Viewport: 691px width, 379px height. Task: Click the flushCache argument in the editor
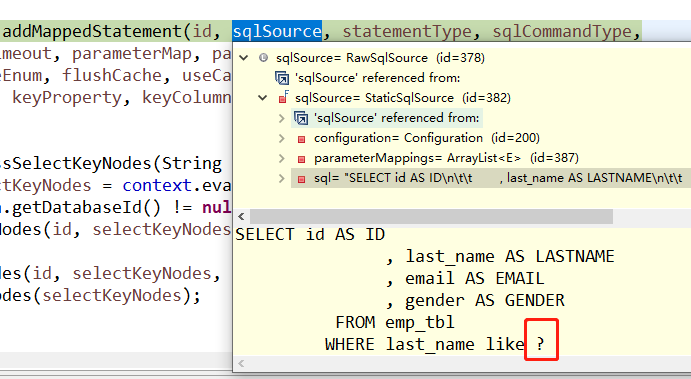coord(111,75)
